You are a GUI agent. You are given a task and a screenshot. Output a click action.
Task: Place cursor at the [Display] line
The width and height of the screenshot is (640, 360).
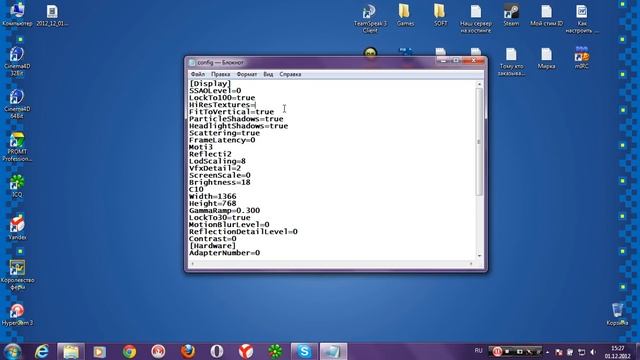click(210, 84)
